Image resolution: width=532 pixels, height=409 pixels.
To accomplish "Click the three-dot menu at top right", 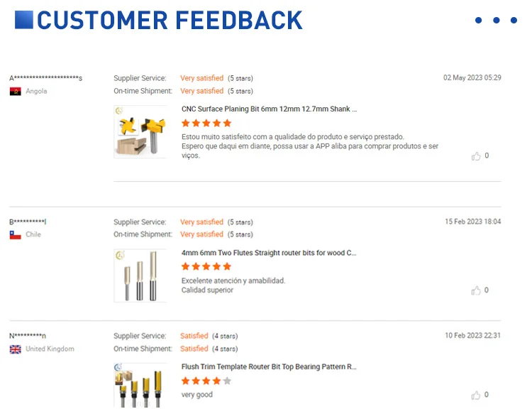I will 497,21.
